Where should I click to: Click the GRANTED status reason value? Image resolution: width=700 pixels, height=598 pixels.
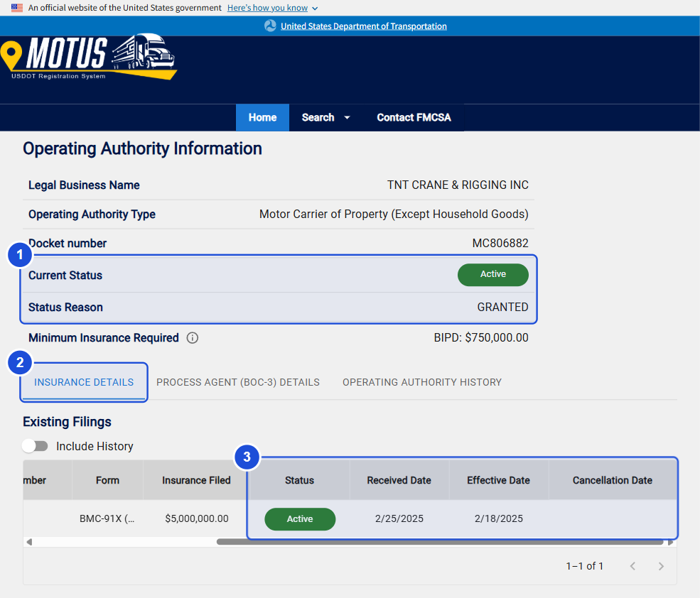tap(502, 307)
